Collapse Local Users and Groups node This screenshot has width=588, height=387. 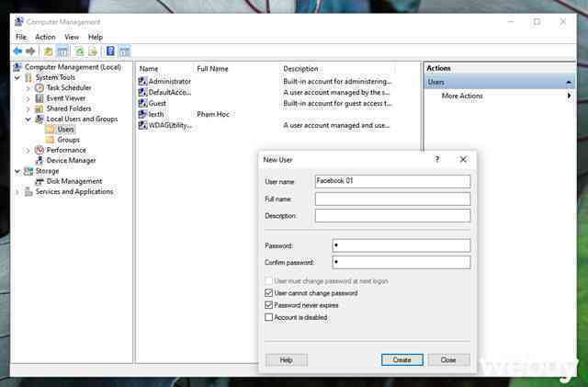[x=28, y=120]
